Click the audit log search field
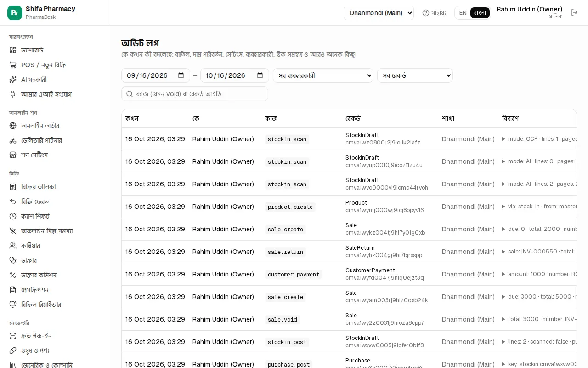This screenshot has height=368, width=588. [195, 94]
